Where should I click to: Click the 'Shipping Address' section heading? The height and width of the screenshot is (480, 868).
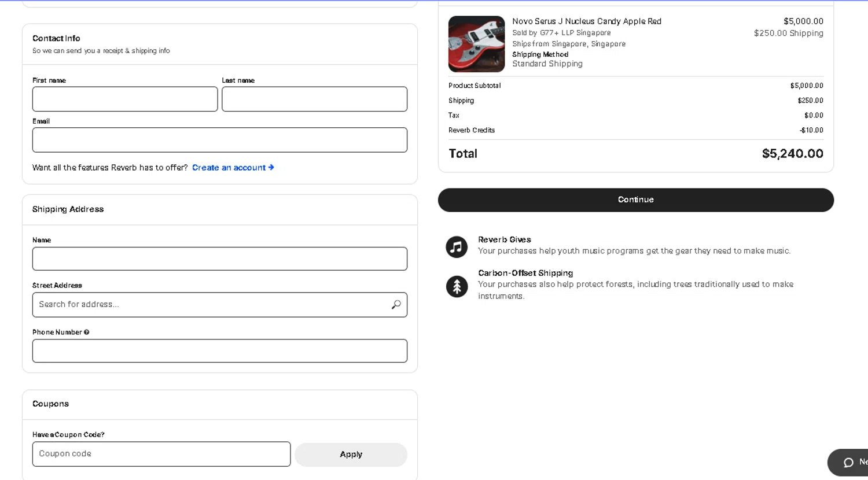(x=68, y=209)
